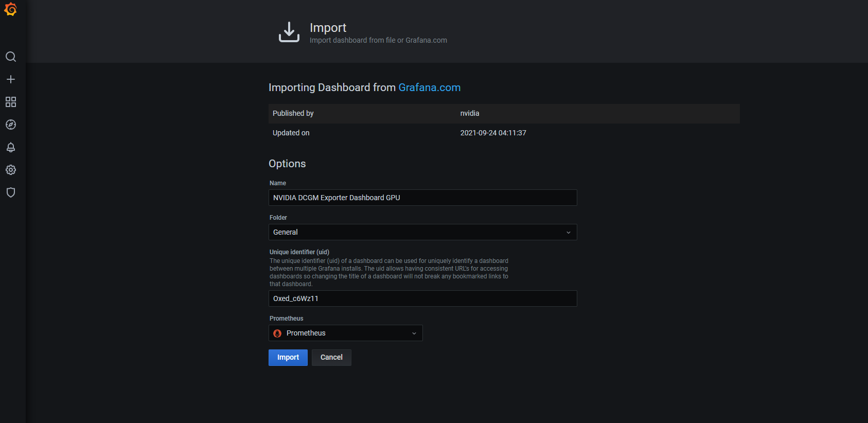Click the 'Unique identifier (uid)' label

[299, 252]
